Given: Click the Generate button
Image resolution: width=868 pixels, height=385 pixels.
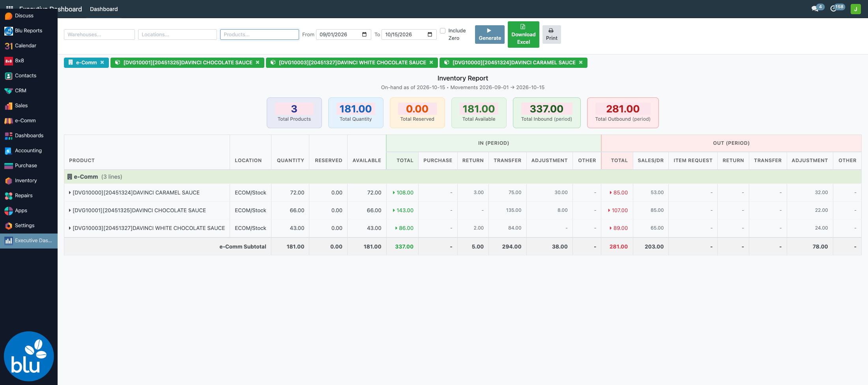Looking at the screenshot, I should (490, 34).
